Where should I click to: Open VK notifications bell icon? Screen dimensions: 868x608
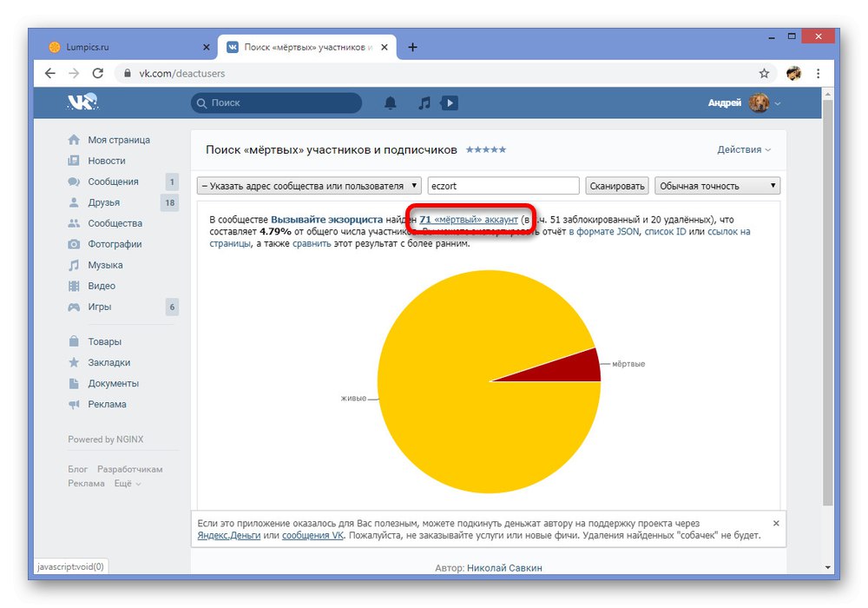point(391,103)
